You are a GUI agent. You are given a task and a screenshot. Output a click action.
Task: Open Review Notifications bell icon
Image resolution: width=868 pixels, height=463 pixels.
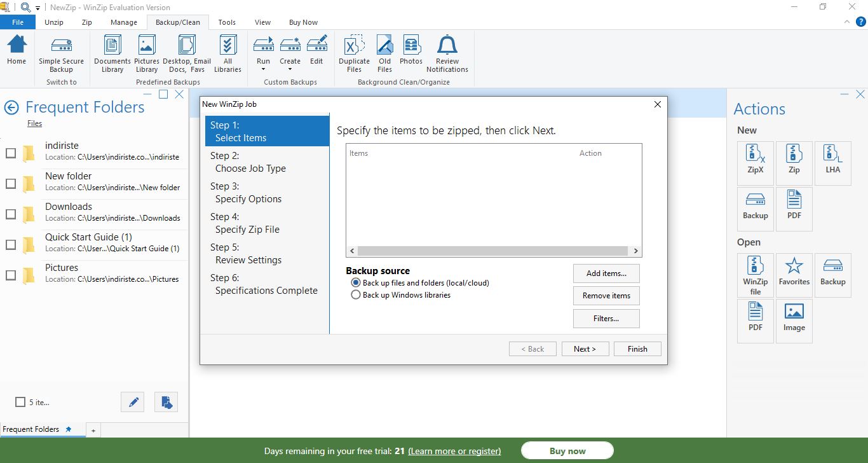(x=447, y=55)
